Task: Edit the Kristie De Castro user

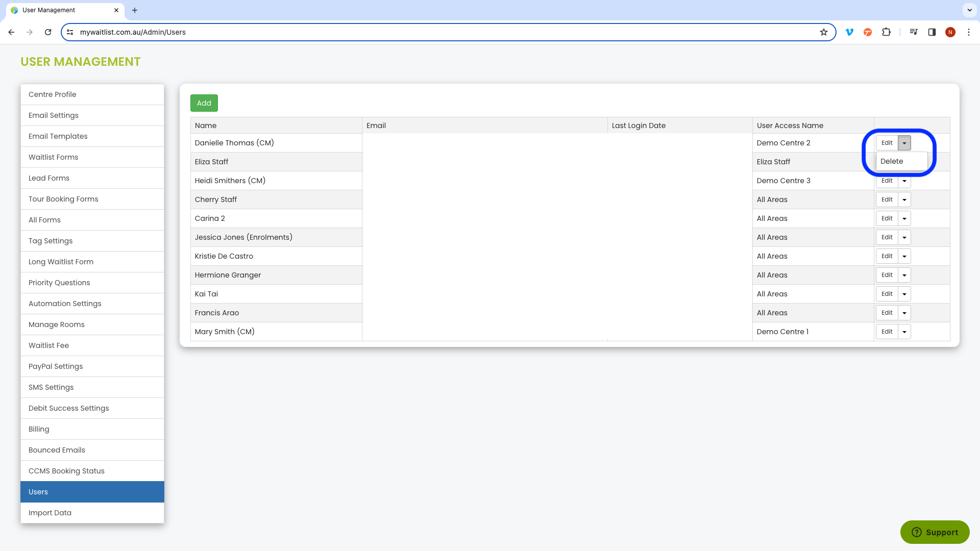Action: 887,256
